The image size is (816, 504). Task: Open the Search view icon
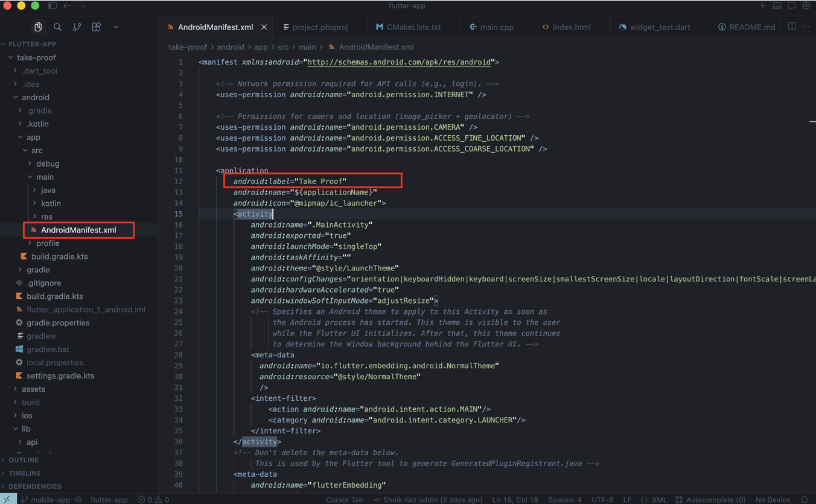57,27
